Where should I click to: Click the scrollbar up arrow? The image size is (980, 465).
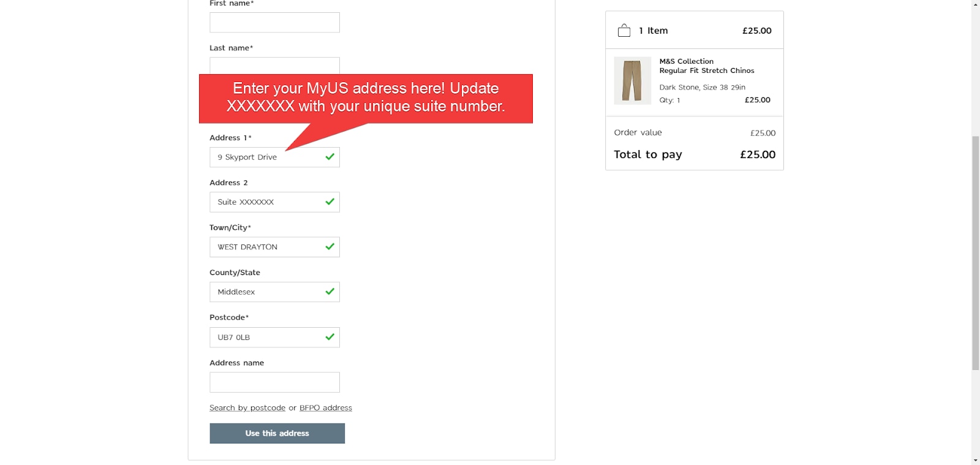pyautogui.click(x=976, y=4)
